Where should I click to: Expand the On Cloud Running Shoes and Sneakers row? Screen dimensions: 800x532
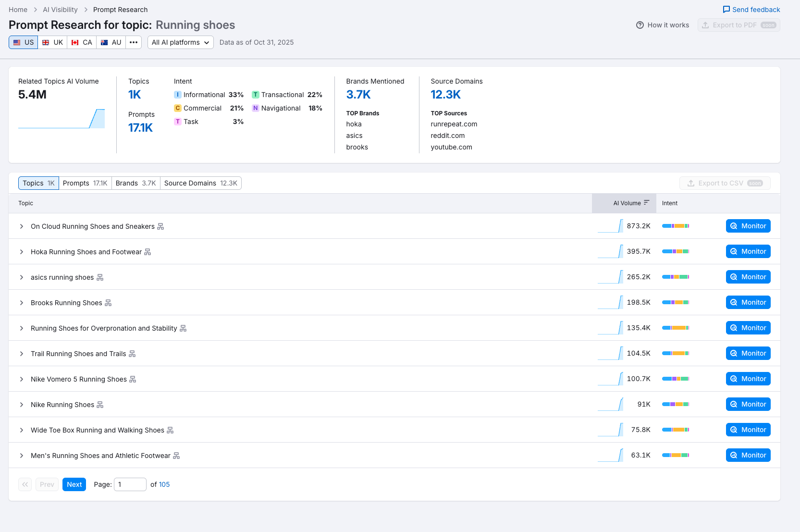(x=22, y=226)
